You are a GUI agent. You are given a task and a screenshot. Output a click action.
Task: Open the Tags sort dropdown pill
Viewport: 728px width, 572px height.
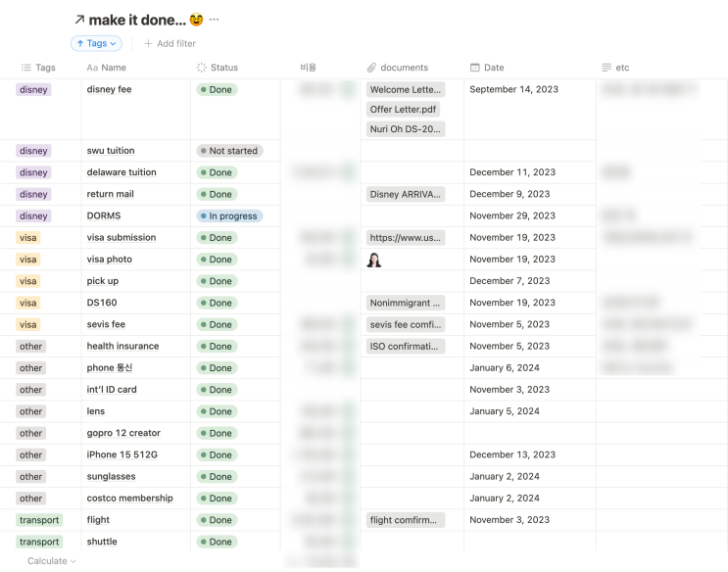point(96,43)
